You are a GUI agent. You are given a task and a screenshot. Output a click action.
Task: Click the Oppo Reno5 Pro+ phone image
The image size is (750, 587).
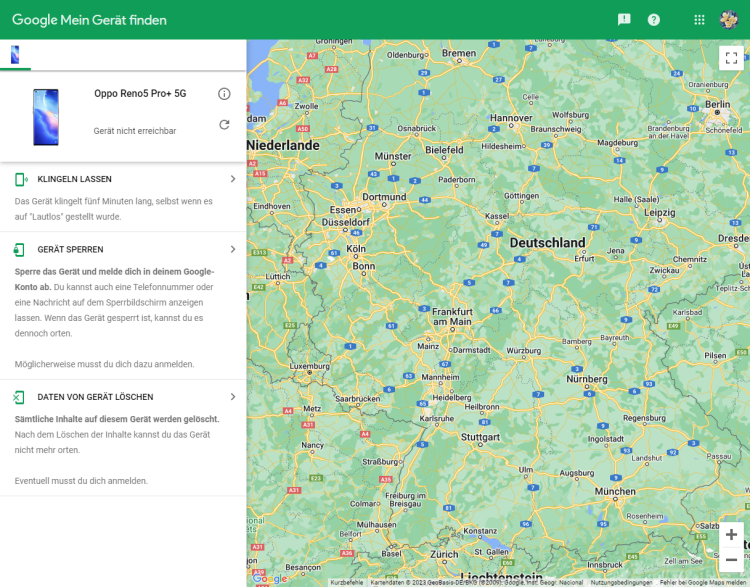(46, 117)
